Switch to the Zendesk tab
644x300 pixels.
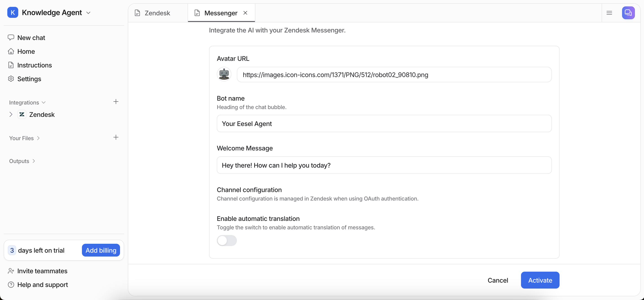tap(157, 13)
